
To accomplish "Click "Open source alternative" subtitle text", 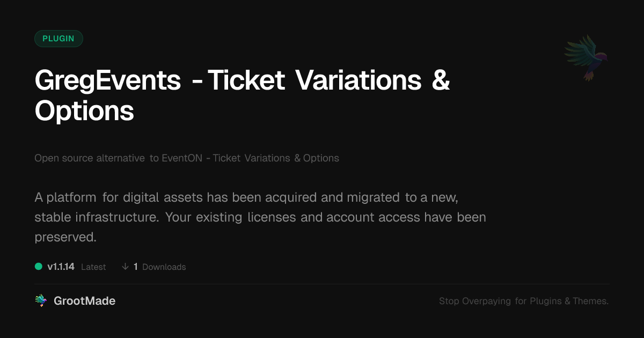I will pos(90,158).
